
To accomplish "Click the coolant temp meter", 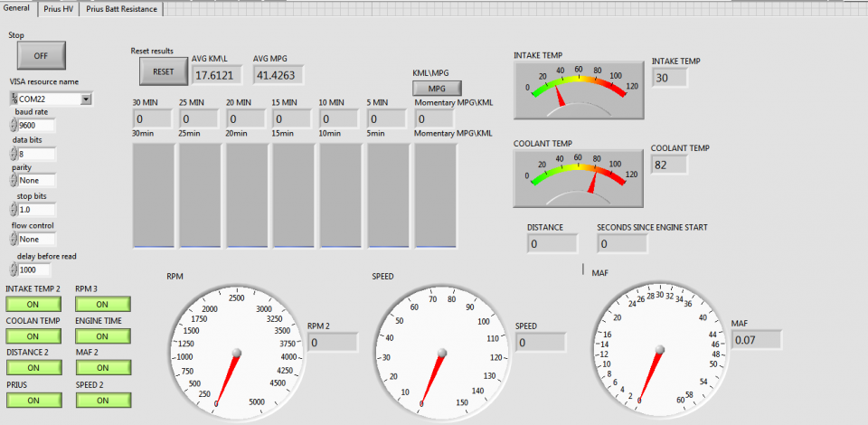I will [579, 175].
